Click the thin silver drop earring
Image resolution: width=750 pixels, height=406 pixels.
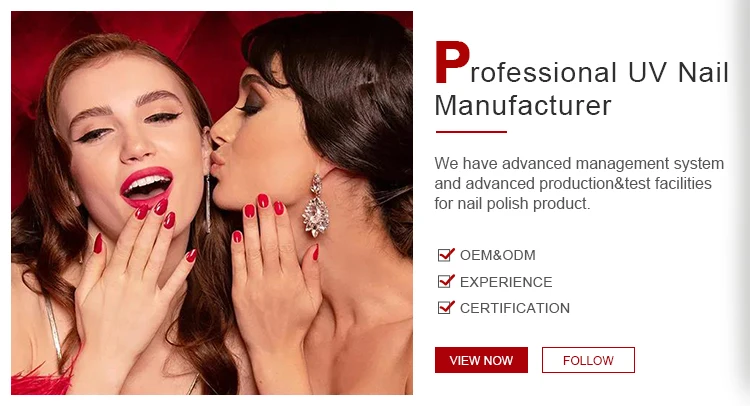click(x=208, y=204)
